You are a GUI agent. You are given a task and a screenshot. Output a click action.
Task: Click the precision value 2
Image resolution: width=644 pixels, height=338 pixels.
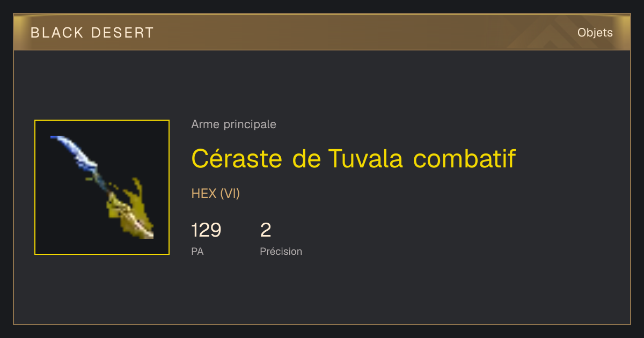[266, 230]
